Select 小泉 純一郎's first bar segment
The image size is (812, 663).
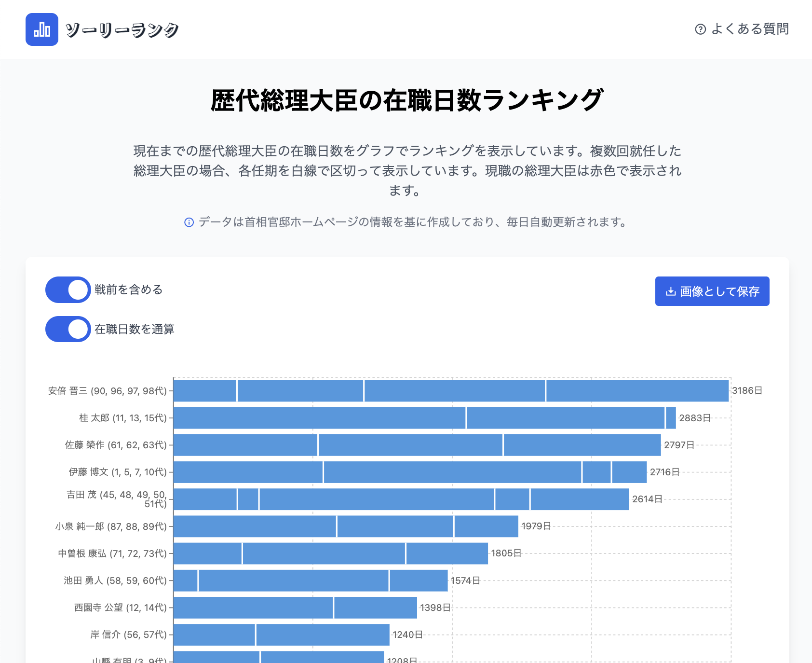pyautogui.click(x=255, y=526)
